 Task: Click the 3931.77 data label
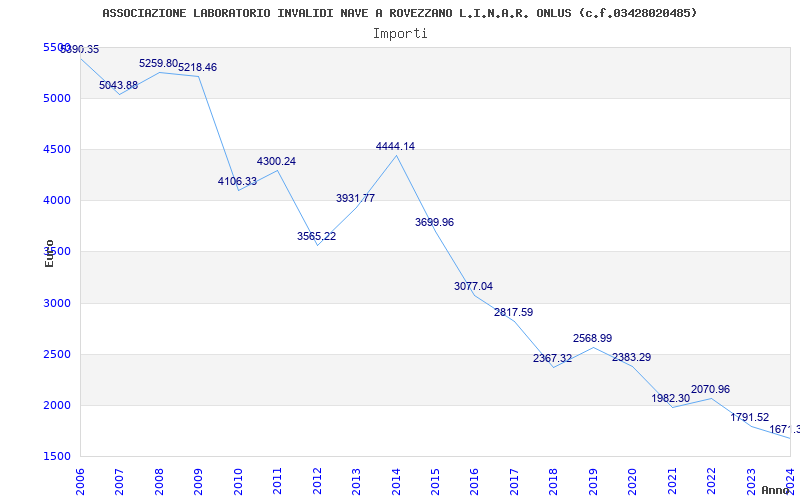(x=355, y=198)
